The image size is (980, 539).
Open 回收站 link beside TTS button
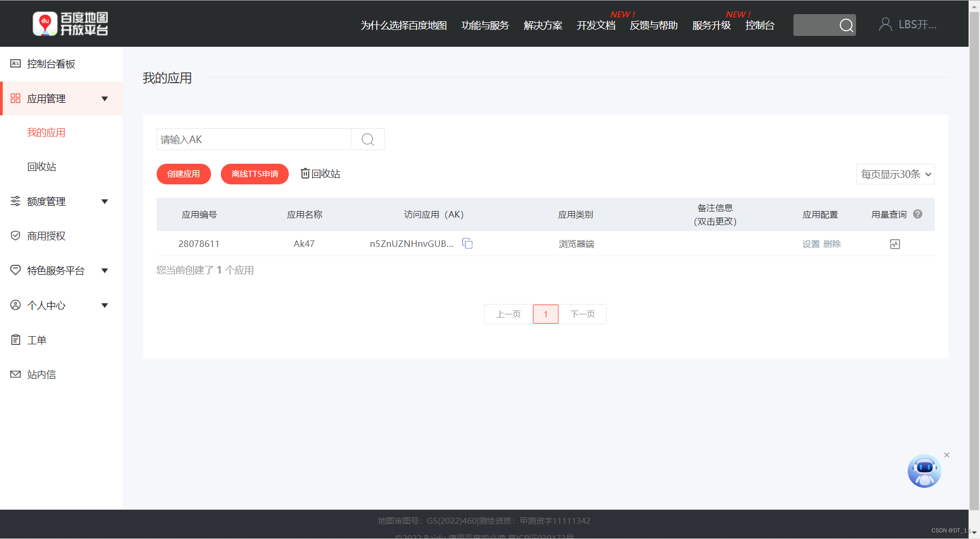click(320, 174)
